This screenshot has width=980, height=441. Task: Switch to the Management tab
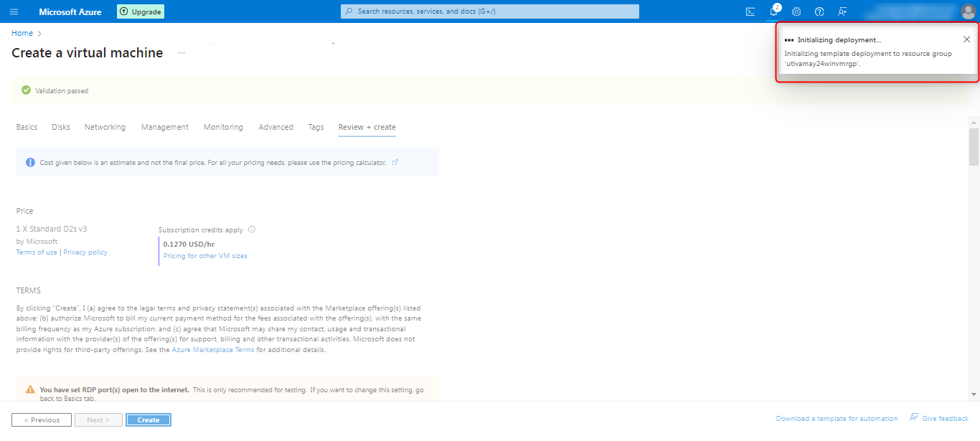[165, 127]
